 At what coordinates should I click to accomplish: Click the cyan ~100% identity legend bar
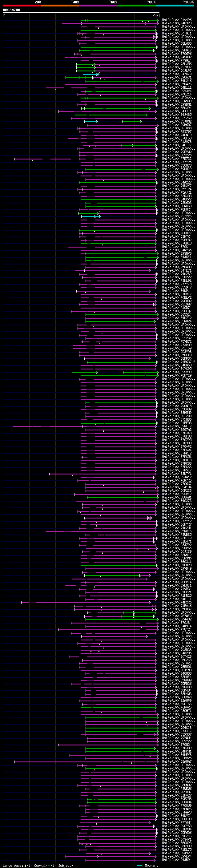[175, 6]
